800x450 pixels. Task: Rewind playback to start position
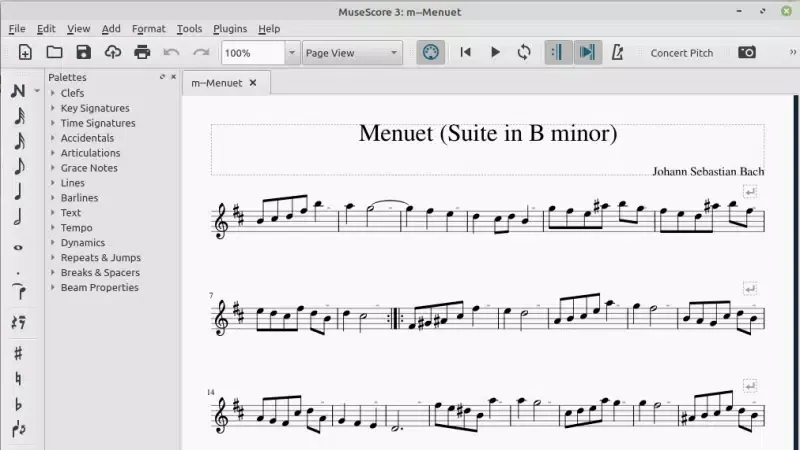click(465, 52)
